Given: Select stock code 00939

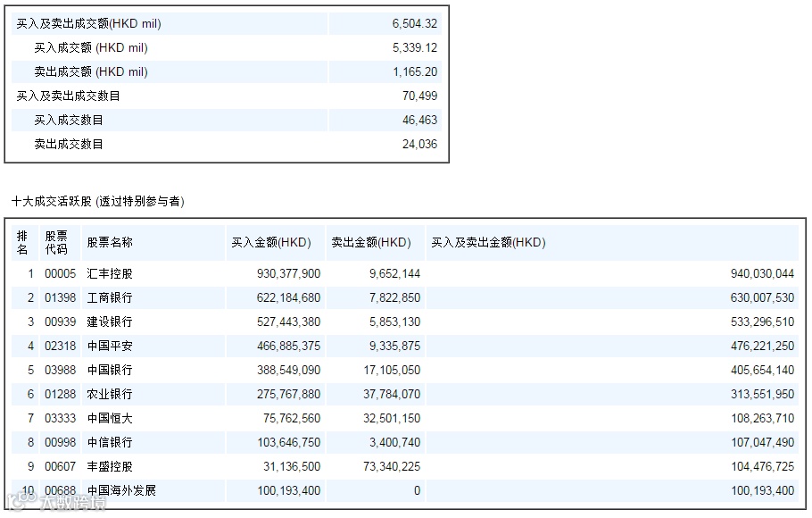Looking at the screenshot, I should [x=60, y=322].
